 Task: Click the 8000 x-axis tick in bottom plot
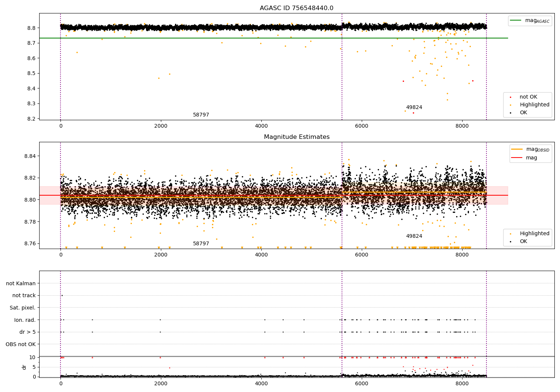tap(462, 383)
